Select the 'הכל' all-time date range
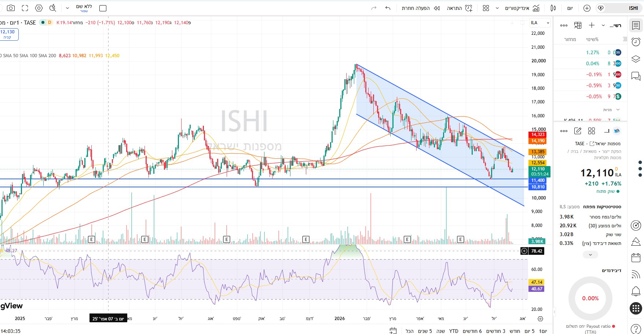This screenshot has width=644, height=334. click(x=410, y=331)
